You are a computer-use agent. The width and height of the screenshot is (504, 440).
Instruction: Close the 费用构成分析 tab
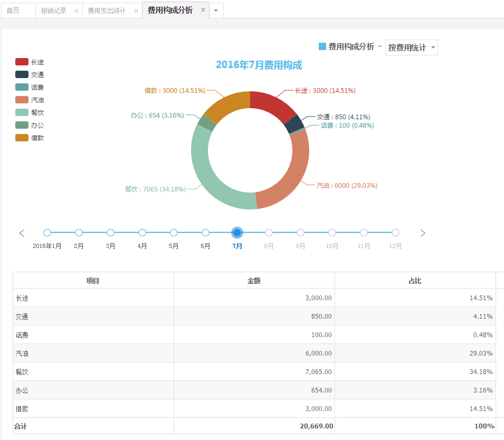click(203, 10)
